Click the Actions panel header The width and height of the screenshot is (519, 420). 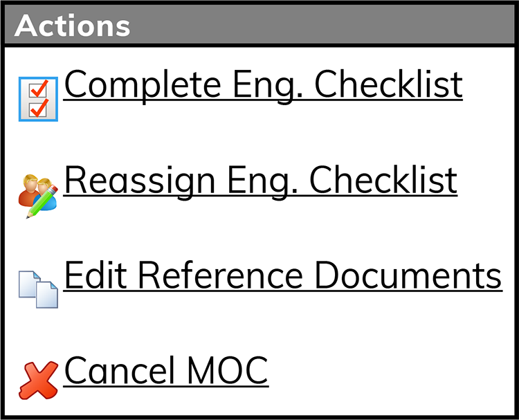click(x=259, y=26)
